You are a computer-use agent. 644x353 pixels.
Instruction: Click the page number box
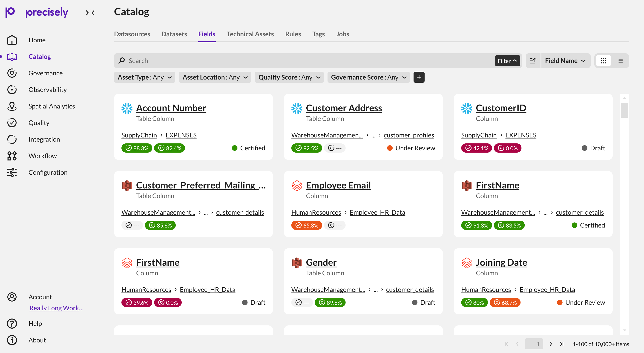tap(534, 344)
